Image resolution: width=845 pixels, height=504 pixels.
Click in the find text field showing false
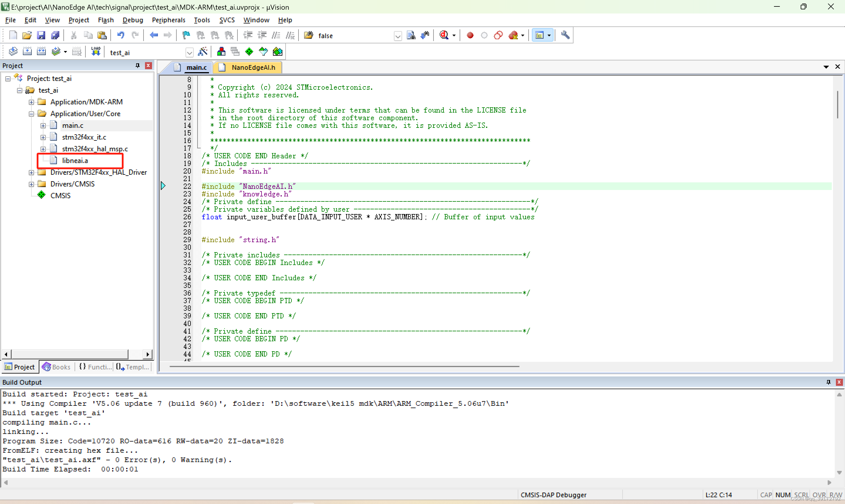[x=353, y=36]
